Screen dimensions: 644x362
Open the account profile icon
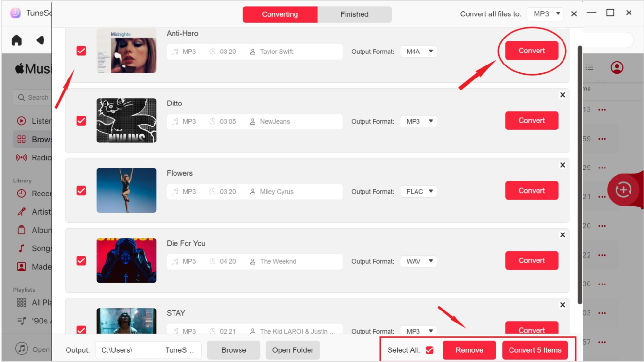(617, 67)
